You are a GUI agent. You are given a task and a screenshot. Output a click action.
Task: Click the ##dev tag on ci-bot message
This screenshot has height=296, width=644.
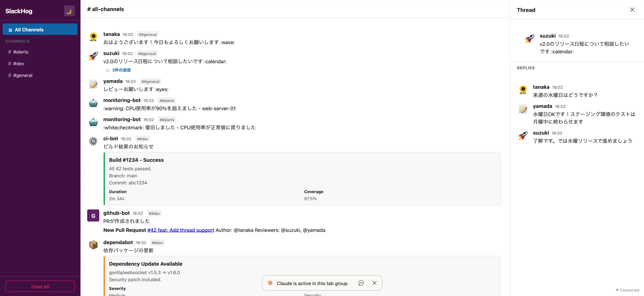tap(143, 139)
